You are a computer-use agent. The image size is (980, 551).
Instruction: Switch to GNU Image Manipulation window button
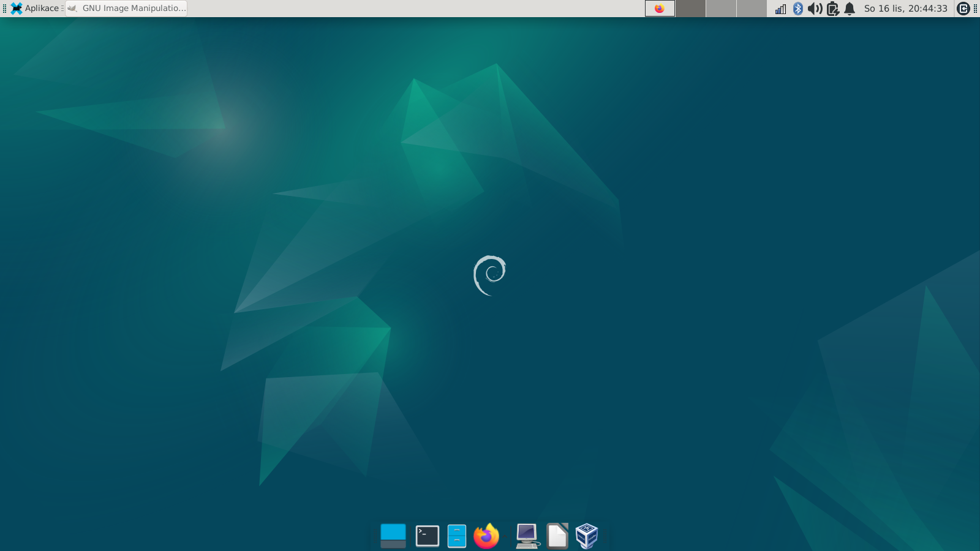[x=126, y=8]
